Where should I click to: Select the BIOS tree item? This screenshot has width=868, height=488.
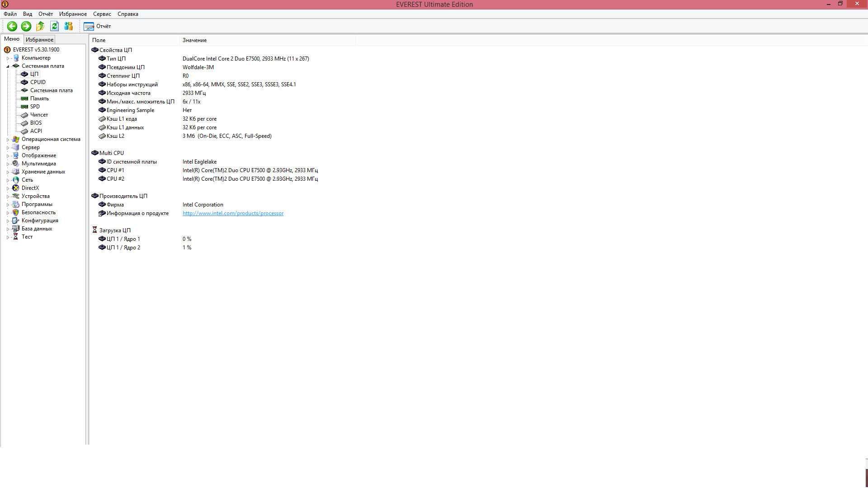(x=36, y=123)
